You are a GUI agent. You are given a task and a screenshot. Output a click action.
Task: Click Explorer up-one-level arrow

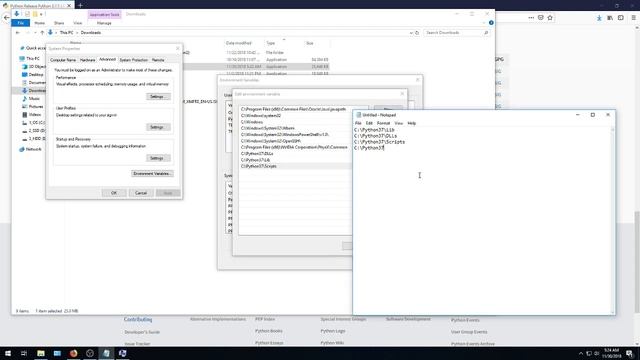(x=42, y=33)
